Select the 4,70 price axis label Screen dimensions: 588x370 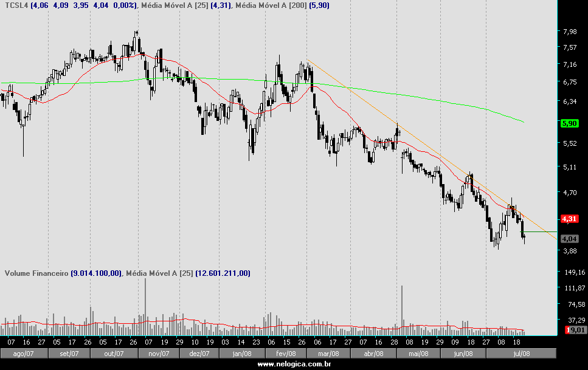570,193
